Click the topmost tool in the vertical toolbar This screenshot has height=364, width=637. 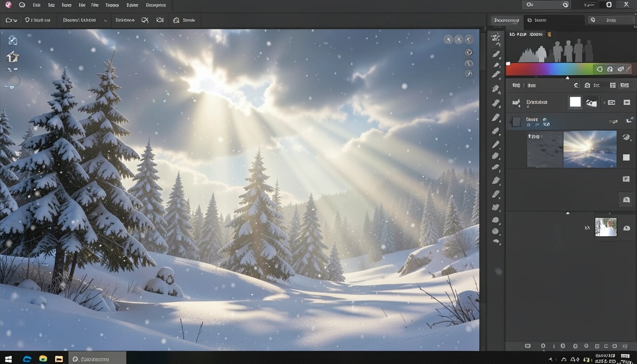(496, 38)
